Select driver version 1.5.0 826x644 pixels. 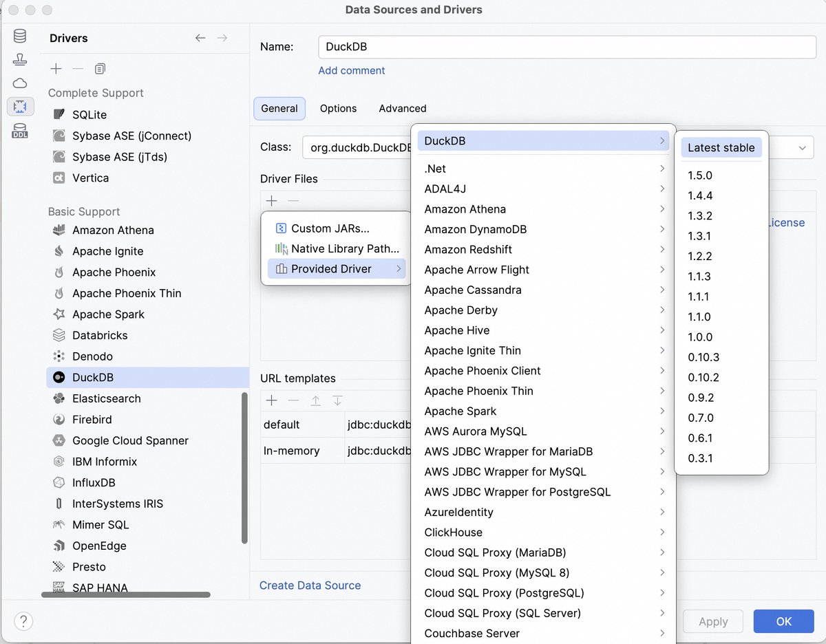click(721, 175)
